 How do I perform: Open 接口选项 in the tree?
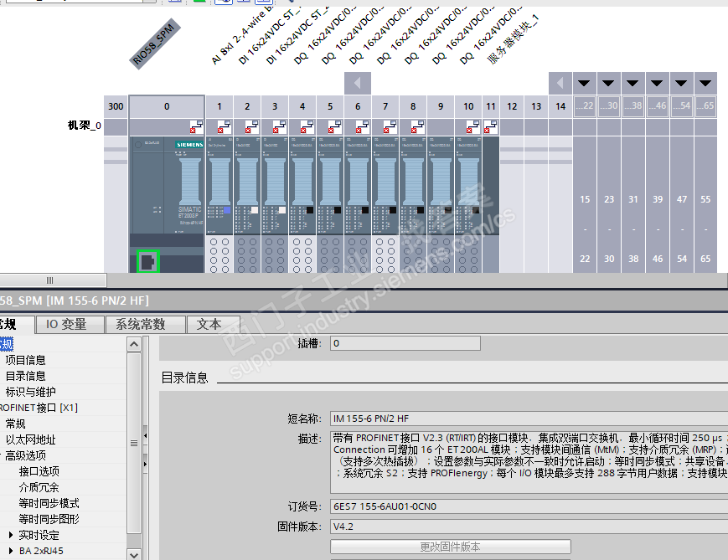point(39,471)
